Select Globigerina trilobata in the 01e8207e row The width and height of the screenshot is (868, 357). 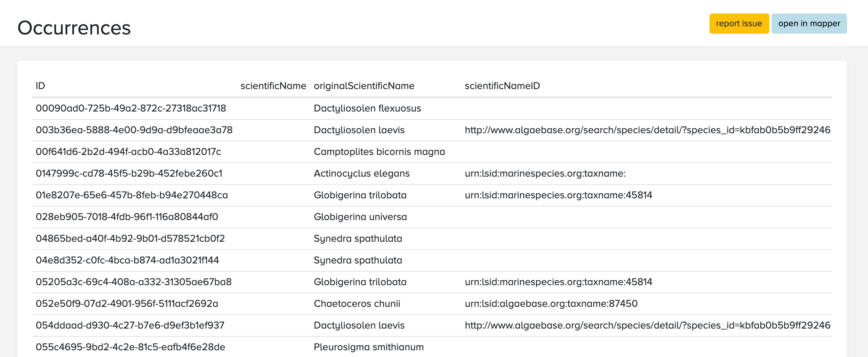click(360, 195)
